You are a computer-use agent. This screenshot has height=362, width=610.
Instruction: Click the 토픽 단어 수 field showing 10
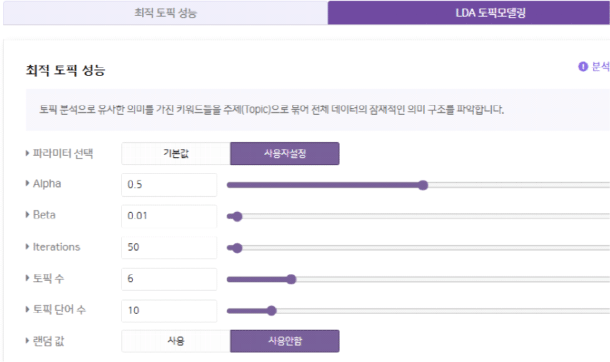pyautogui.click(x=169, y=311)
